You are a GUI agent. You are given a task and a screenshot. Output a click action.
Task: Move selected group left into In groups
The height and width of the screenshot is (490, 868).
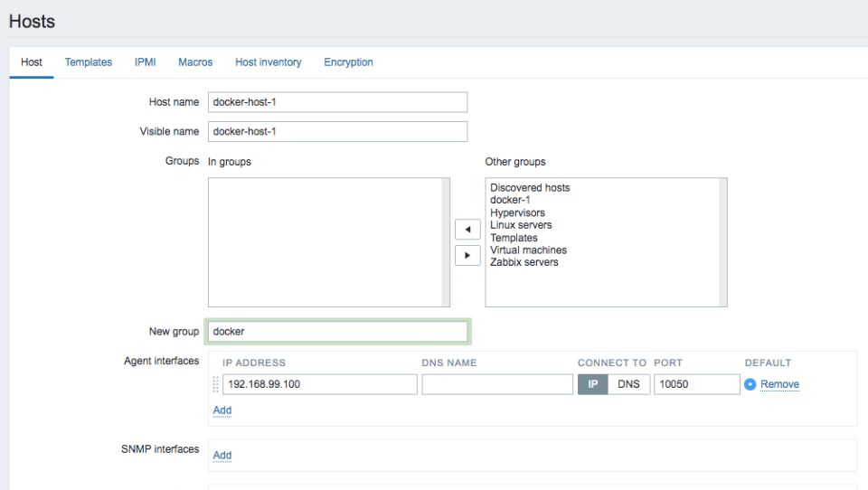[467, 230]
